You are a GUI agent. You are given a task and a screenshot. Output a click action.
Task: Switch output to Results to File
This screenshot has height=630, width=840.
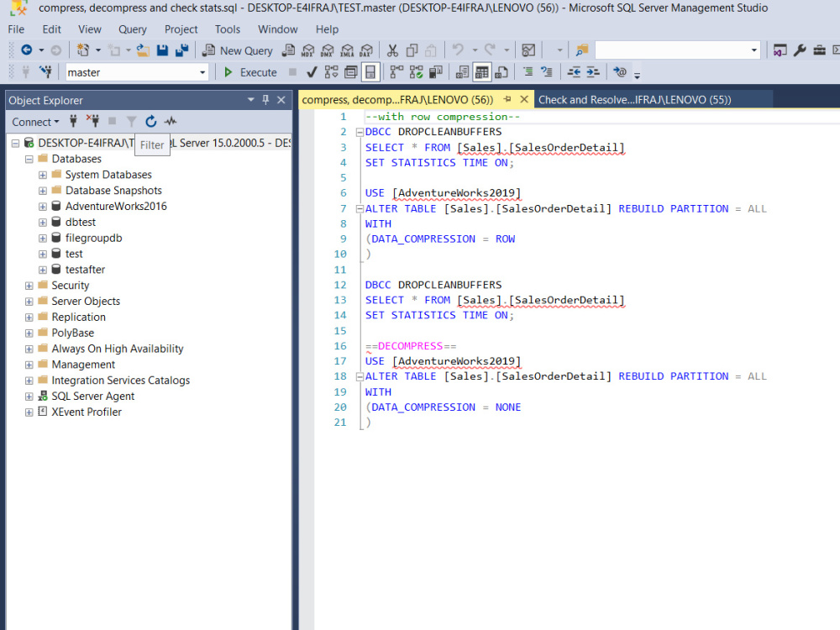tap(501, 71)
